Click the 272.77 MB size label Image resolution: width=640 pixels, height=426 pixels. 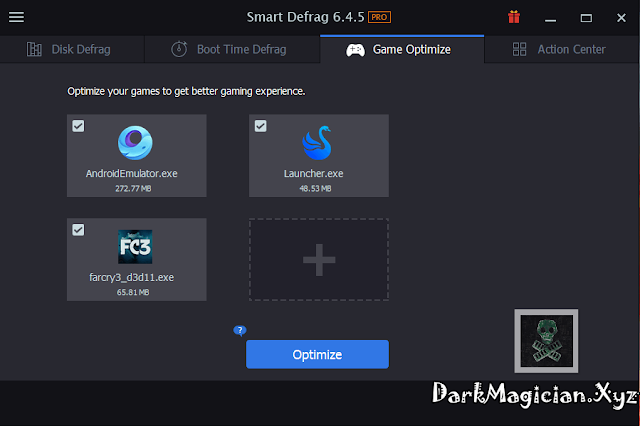coord(133,189)
